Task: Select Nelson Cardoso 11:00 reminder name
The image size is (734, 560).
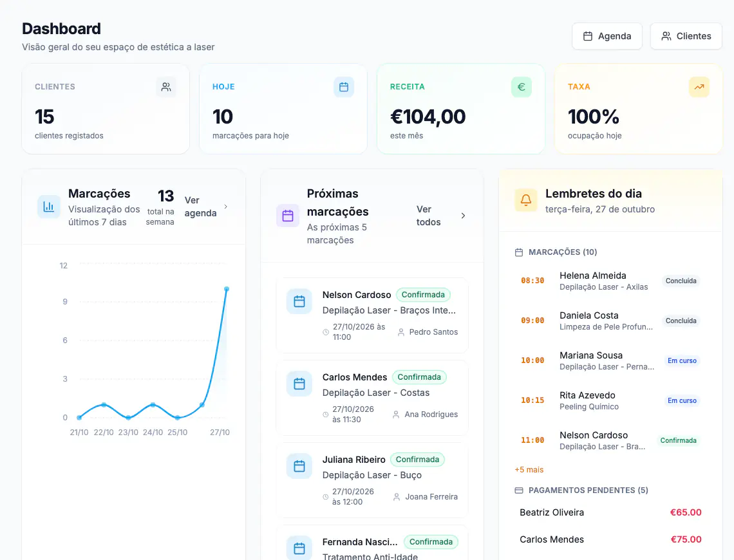Action: (x=594, y=435)
